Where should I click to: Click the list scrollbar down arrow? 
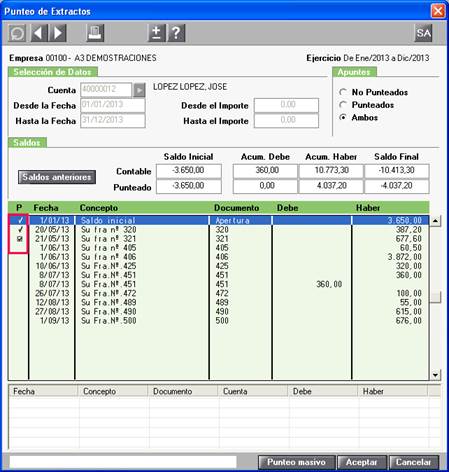coord(435,375)
